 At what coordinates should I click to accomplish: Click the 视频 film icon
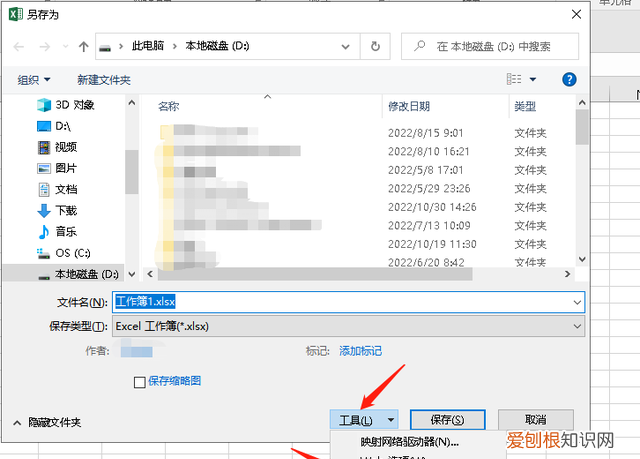click(x=44, y=147)
